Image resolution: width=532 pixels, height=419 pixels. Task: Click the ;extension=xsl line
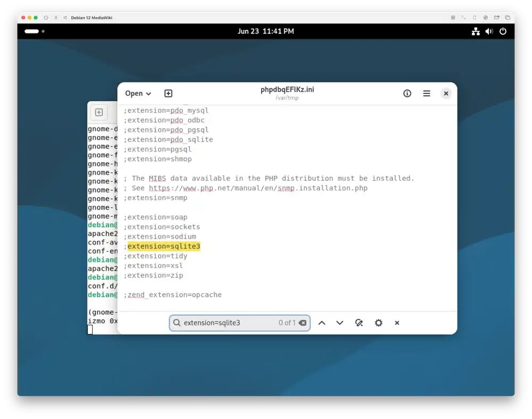[x=153, y=265]
